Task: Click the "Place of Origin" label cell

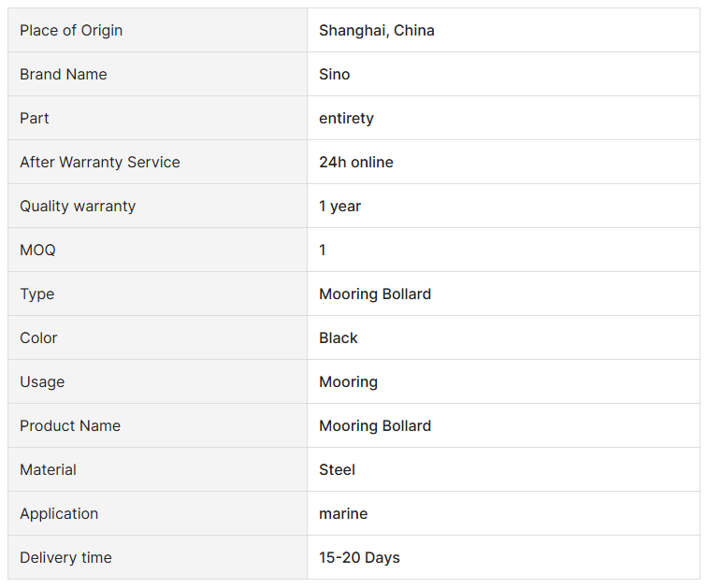Action: pos(71,30)
